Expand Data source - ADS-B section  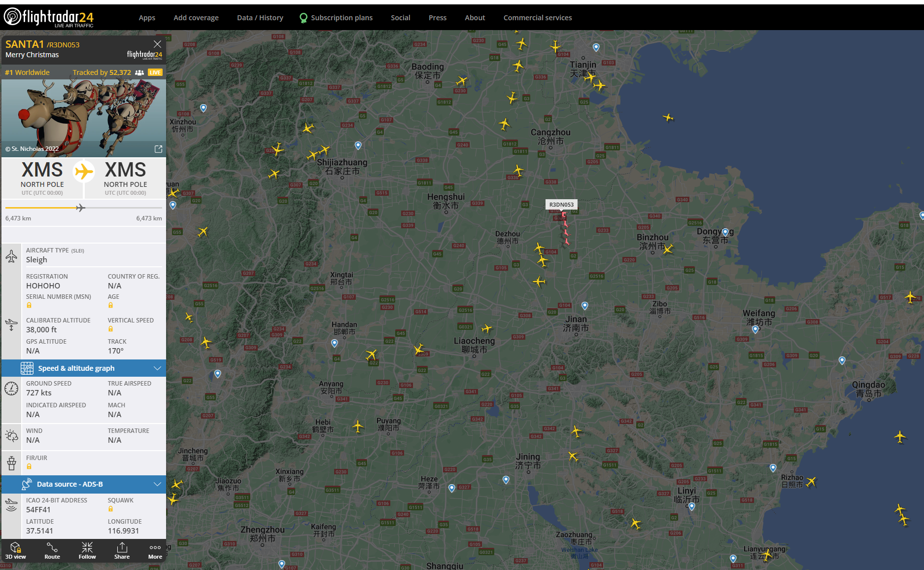84,484
